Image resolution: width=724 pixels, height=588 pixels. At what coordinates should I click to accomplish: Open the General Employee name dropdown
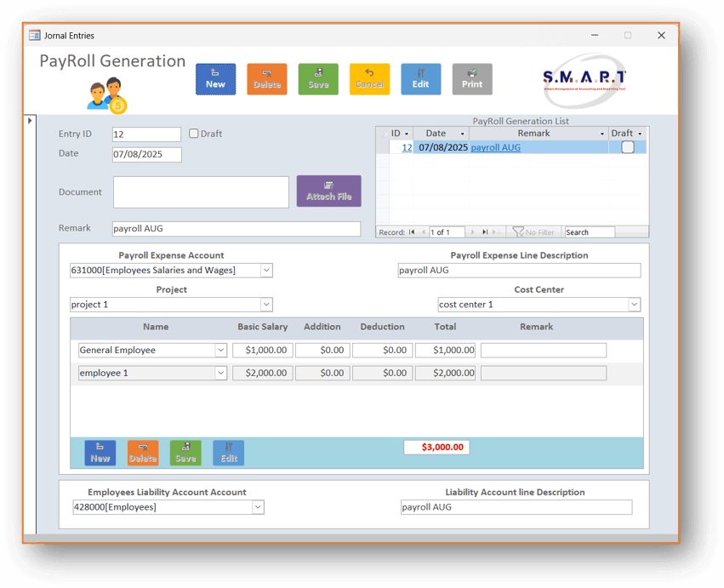tap(221, 350)
